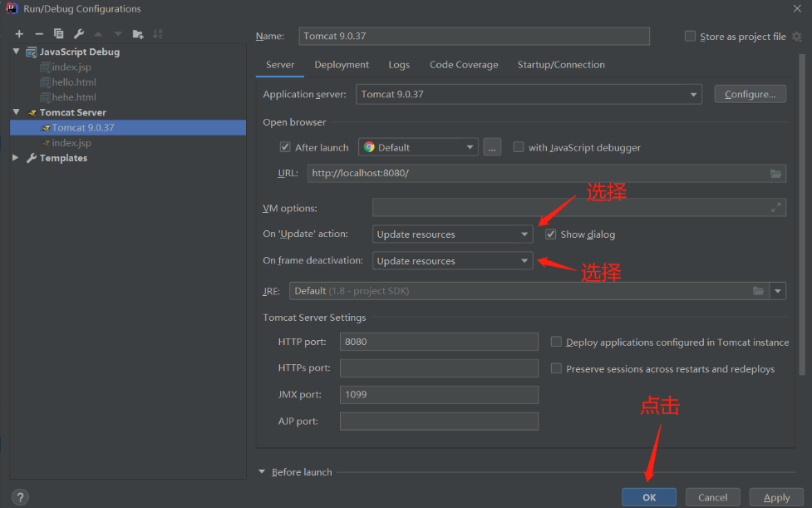This screenshot has height=508, width=812.
Task: Remove configuration with minus icon
Action: pyautogui.click(x=39, y=33)
